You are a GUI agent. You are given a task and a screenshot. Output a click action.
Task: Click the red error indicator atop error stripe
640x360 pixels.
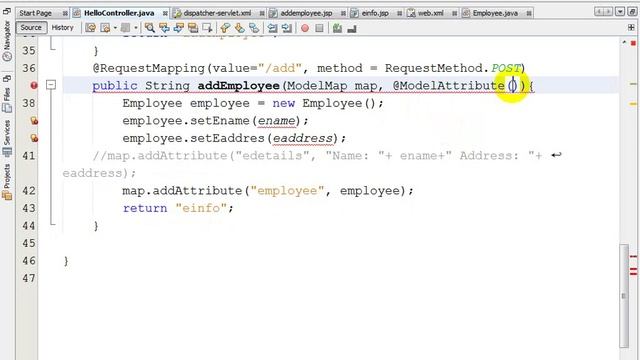coord(633,43)
